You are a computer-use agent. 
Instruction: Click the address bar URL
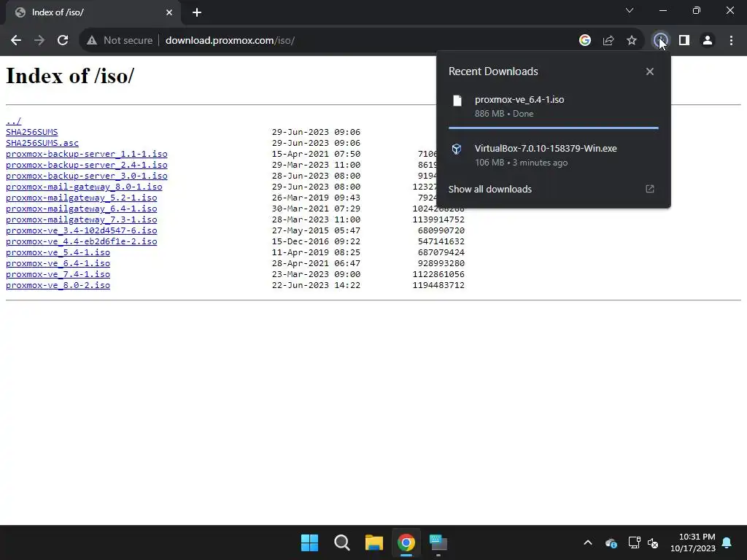click(x=230, y=41)
